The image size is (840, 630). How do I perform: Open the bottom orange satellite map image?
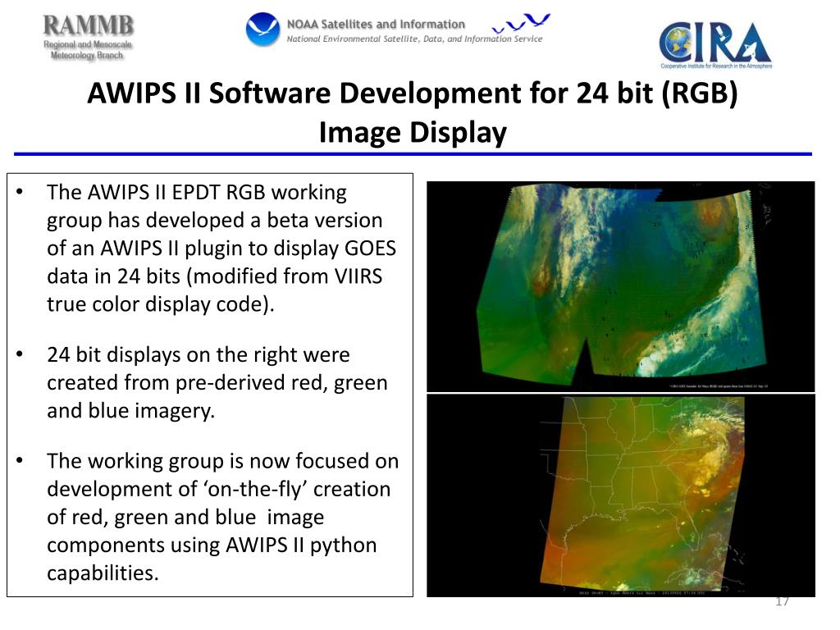tap(620, 495)
